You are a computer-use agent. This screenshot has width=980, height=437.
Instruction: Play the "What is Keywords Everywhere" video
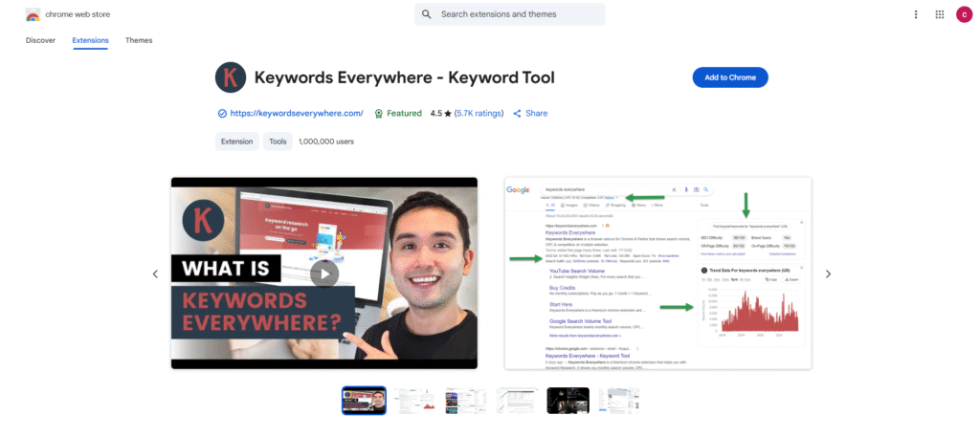[x=323, y=273]
